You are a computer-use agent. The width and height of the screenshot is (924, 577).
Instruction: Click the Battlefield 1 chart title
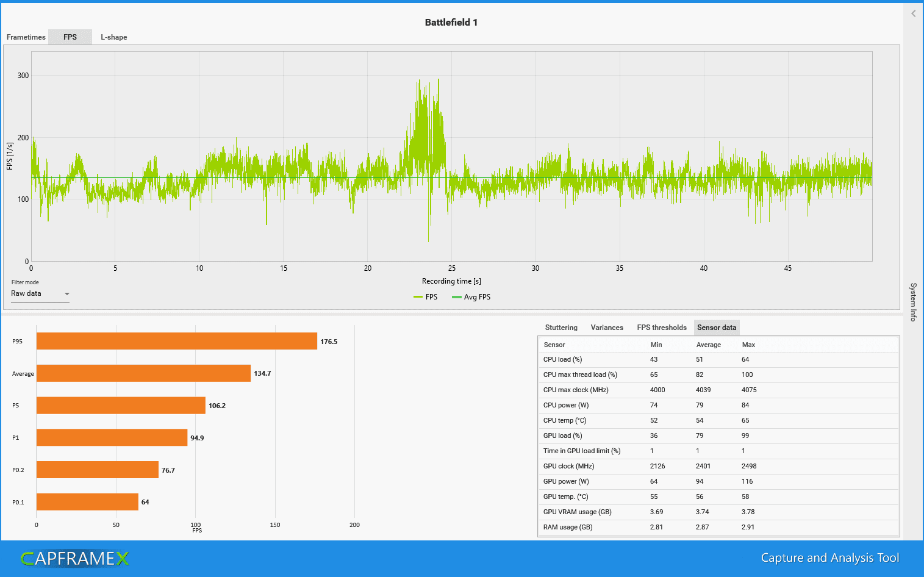pos(451,23)
